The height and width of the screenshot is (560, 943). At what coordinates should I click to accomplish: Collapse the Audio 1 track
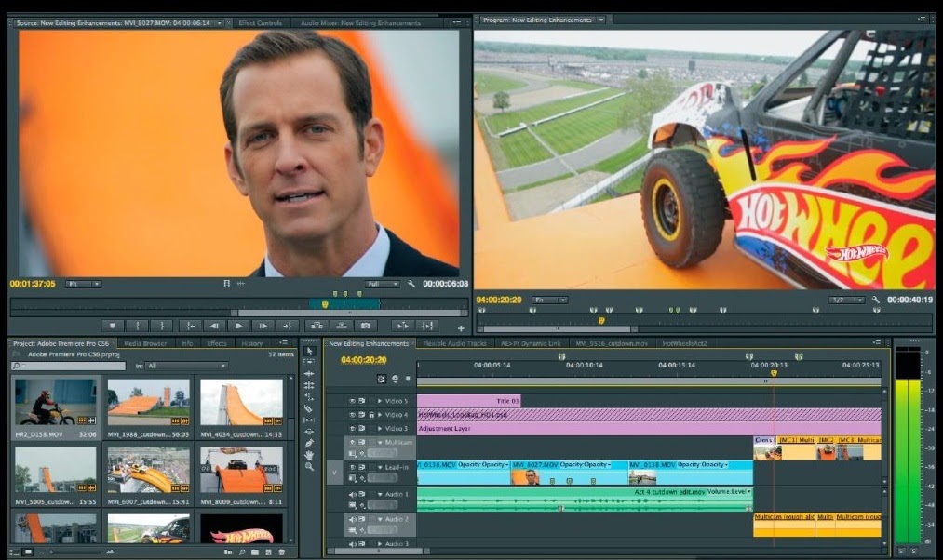click(x=380, y=494)
